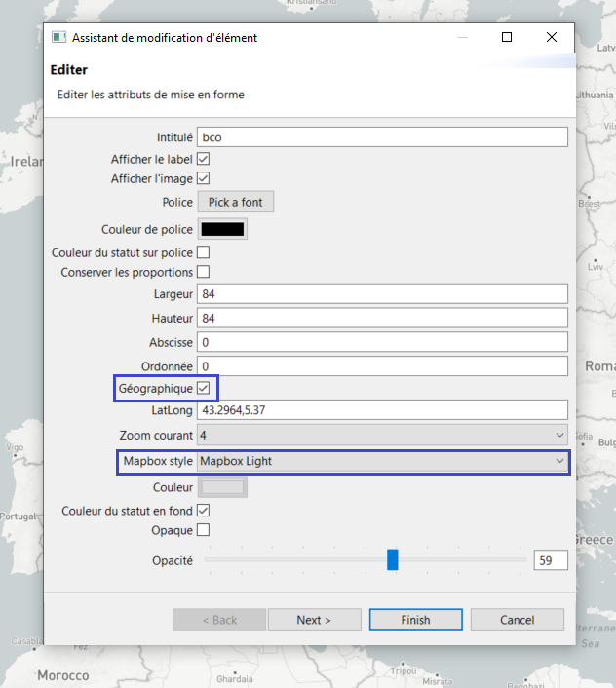Check Conserver les proportions option

[204, 272]
